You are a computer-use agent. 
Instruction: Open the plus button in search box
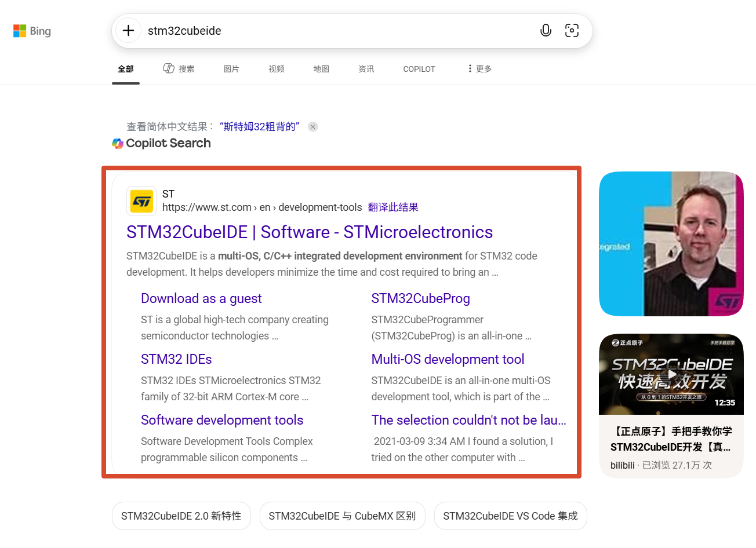(x=129, y=31)
